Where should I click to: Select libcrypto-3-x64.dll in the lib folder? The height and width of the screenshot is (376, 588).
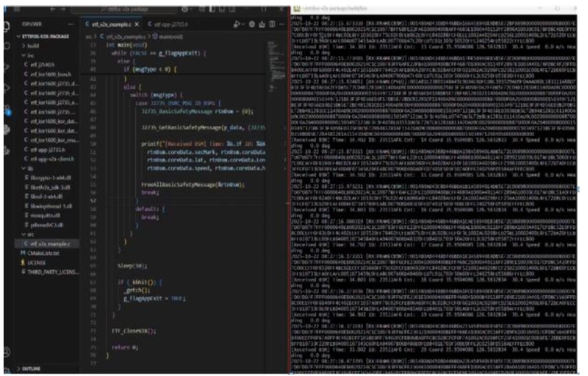(x=48, y=178)
